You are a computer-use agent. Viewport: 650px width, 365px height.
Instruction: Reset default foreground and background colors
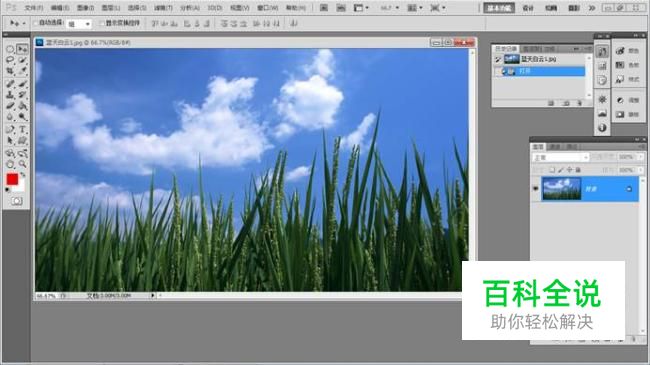point(7,190)
